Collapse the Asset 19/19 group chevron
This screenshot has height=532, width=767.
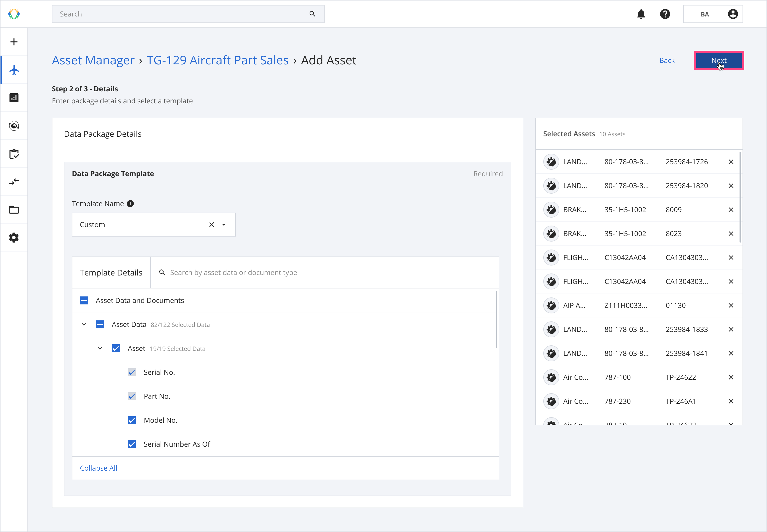point(100,349)
